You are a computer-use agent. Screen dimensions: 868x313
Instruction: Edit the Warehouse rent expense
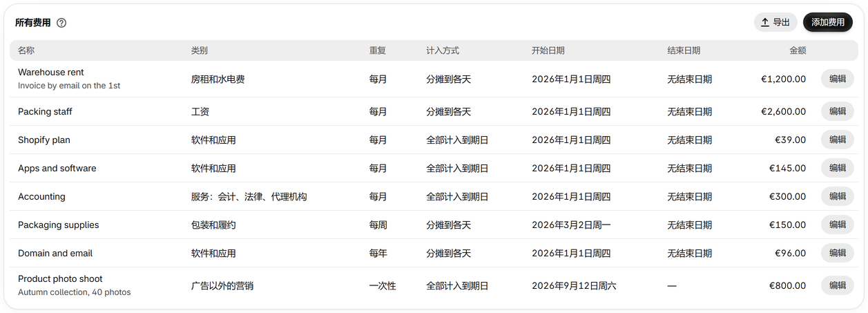click(837, 79)
